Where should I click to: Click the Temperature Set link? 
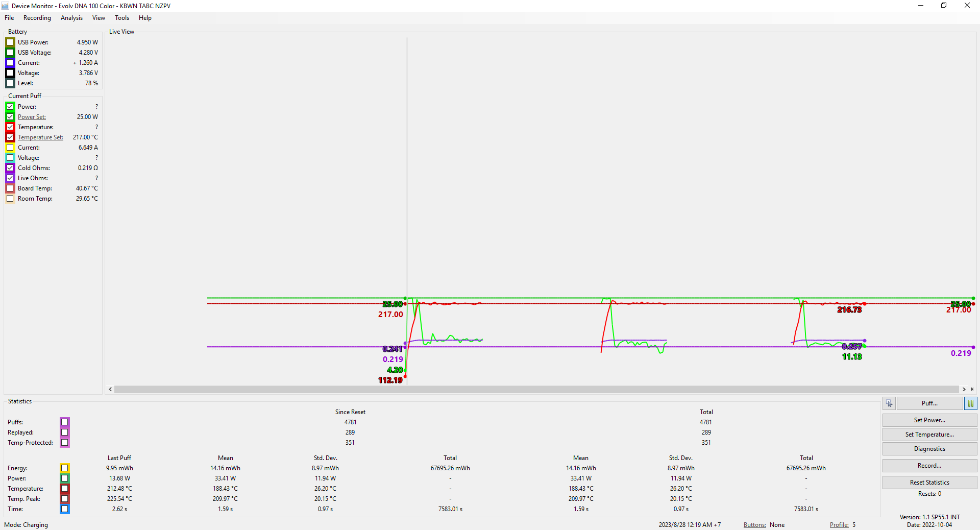point(40,137)
